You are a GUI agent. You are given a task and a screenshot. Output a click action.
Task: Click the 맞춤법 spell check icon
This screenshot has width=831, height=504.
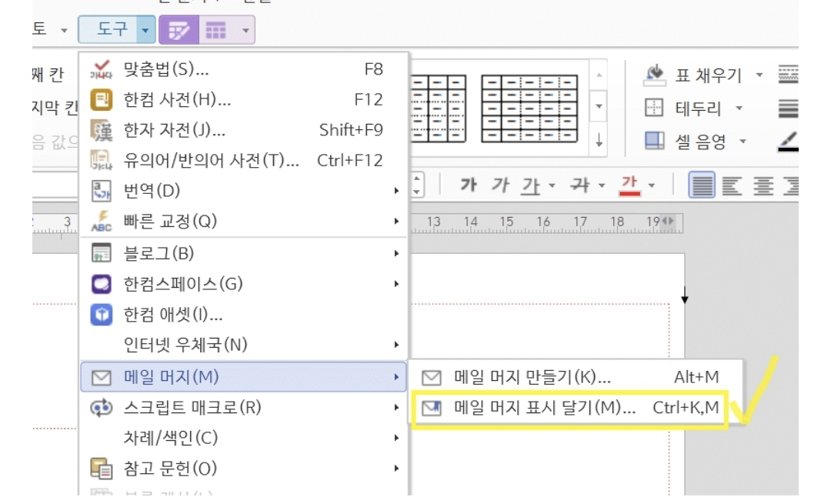click(x=102, y=69)
